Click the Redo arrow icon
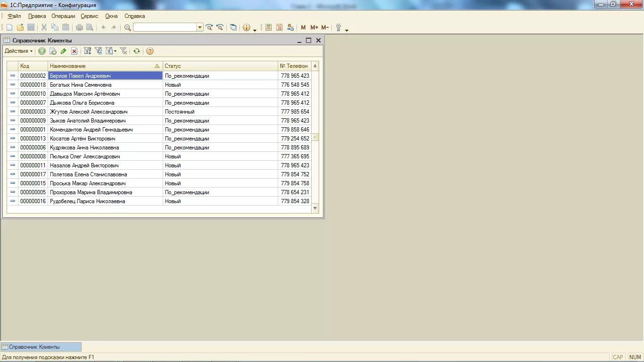The height and width of the screenshot is (362, 644). point(114,28)
